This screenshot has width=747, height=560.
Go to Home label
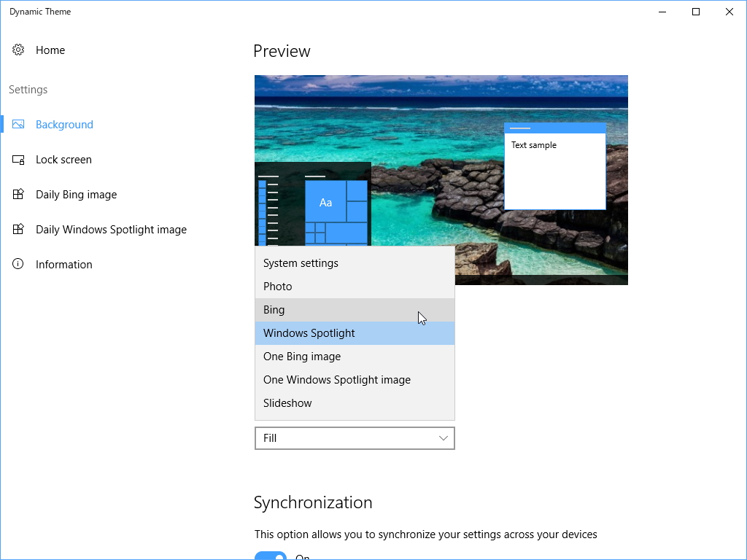point(50,50)
